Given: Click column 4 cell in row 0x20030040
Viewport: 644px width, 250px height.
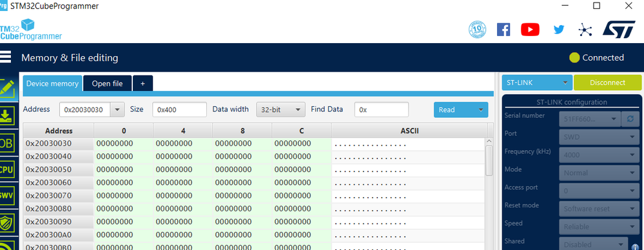Looking at the screenshot, I should coord(183,157).
